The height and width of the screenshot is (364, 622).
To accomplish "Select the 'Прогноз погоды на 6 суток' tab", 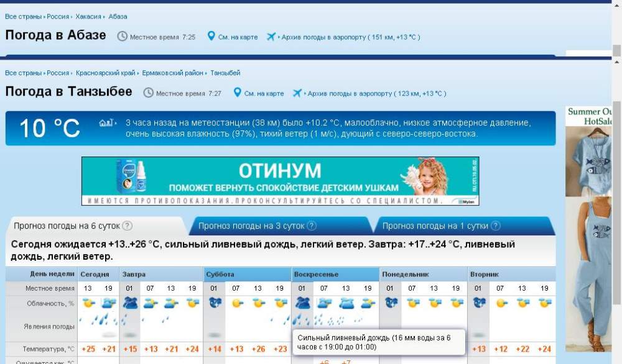I will point(67,226).
